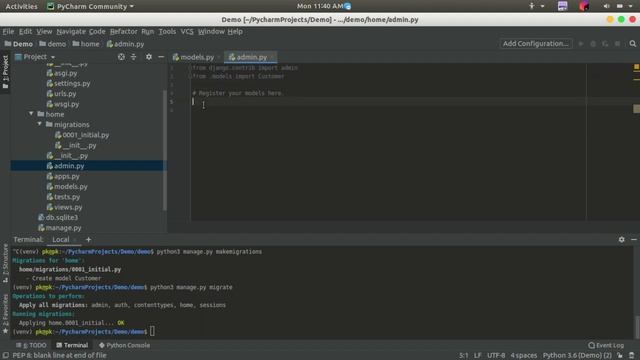
Task: Click the volume icon in system tray
Action: click(x=606, y=6)
